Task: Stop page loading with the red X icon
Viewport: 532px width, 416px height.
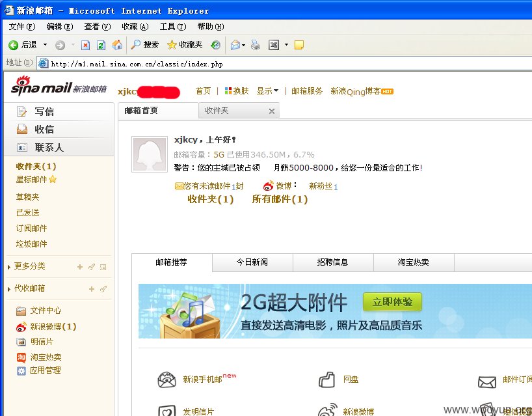Action: 85,45
